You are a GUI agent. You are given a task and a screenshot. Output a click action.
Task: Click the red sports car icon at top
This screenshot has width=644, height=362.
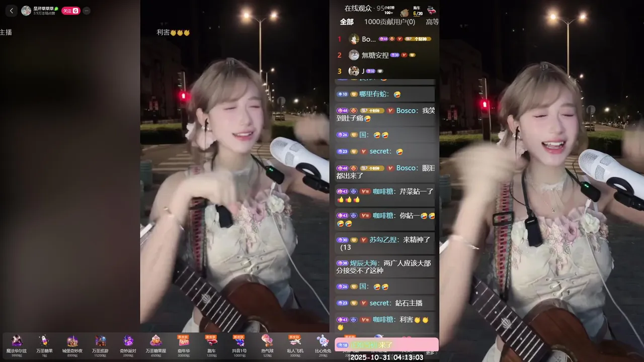(431, 10)
